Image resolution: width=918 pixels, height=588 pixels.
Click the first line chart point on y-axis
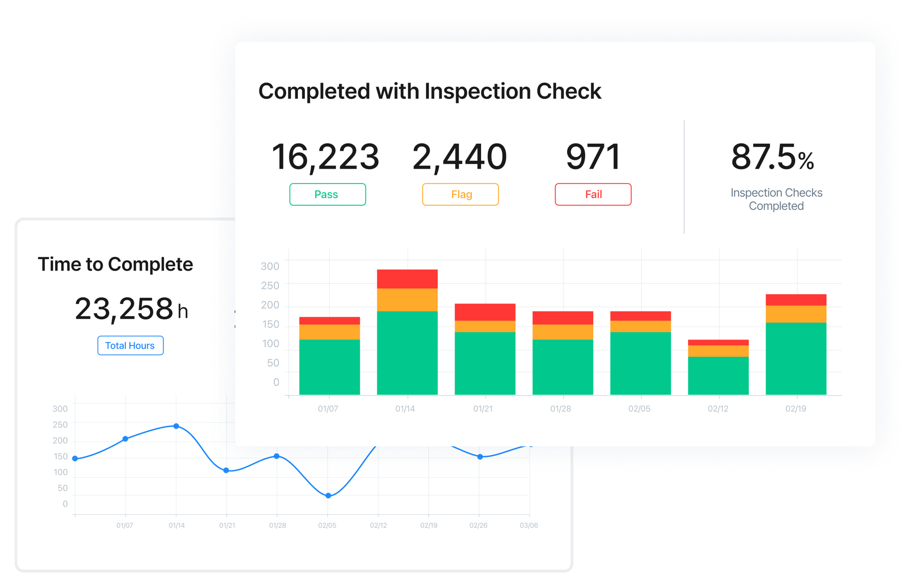[x=75, y=458]
